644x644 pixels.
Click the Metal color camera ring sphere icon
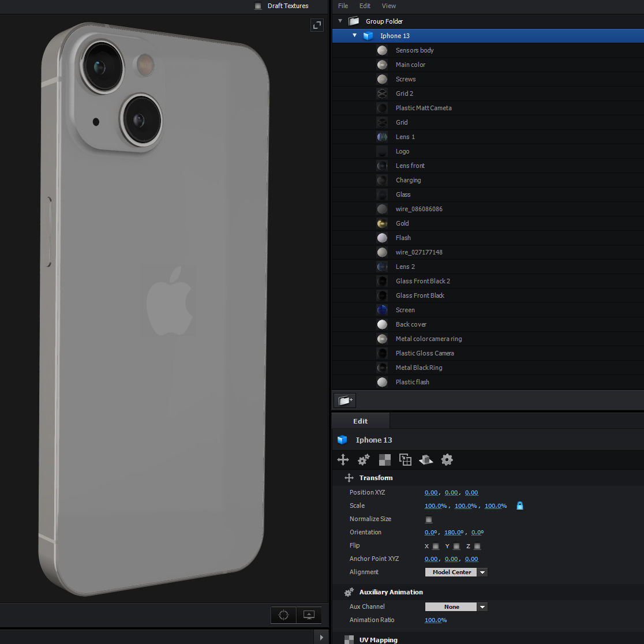click(382, 339)
